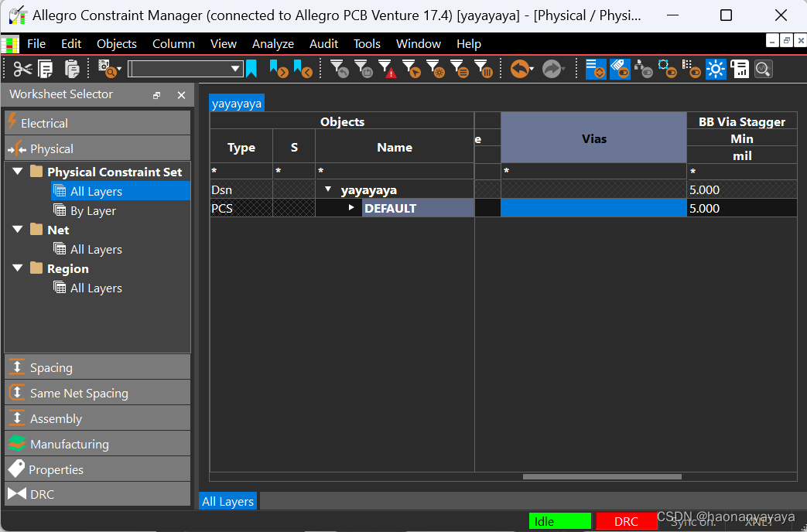Click the horizontal scrollbar thumb
This screenshot has height=532, width=807.
pos(602,476)
